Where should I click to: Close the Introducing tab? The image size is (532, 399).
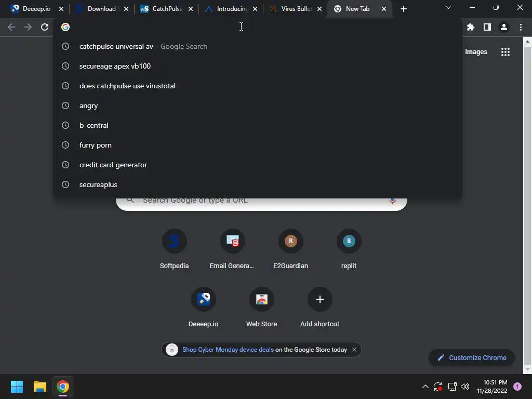point(255,9)
